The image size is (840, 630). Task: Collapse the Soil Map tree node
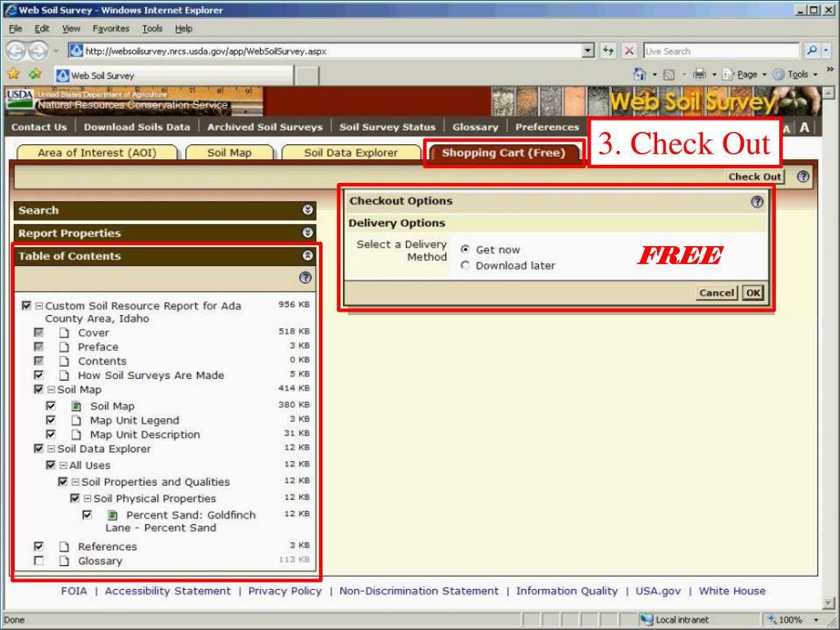[x=52, y=390]
